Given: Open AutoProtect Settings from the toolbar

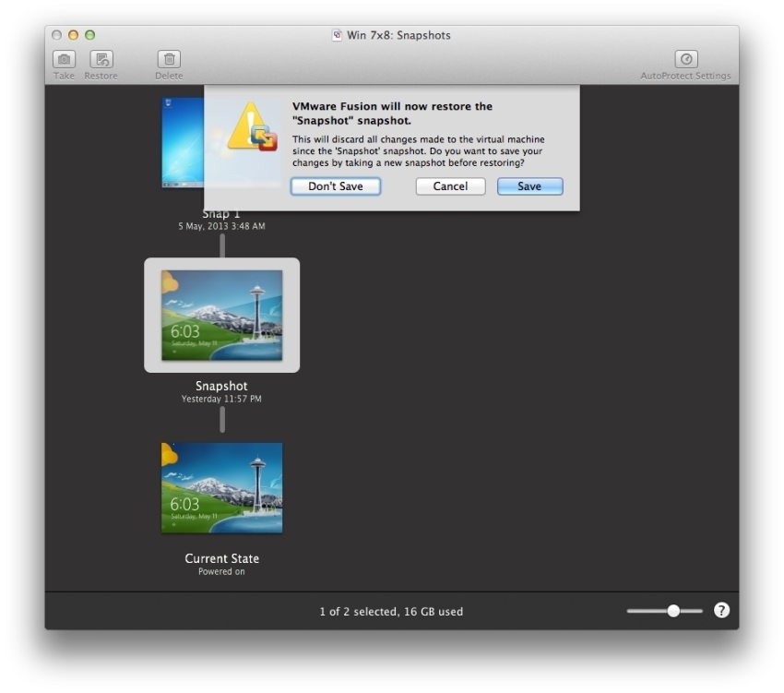Looking at the screenshot, I should [685, 59].
